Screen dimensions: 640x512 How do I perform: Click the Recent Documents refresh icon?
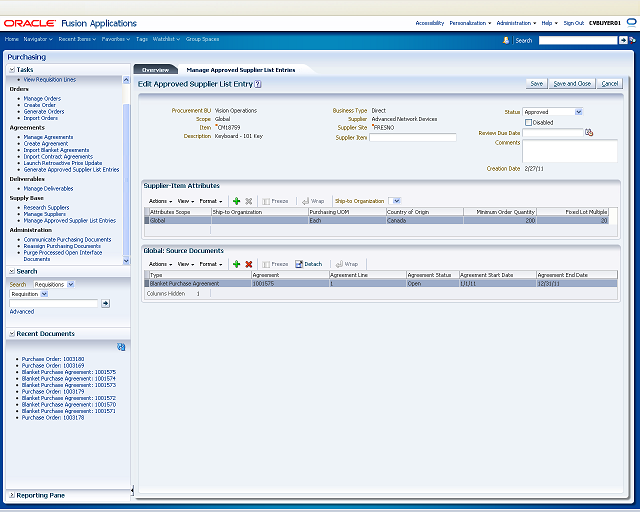pyautogui.click(x=121, y=347)
